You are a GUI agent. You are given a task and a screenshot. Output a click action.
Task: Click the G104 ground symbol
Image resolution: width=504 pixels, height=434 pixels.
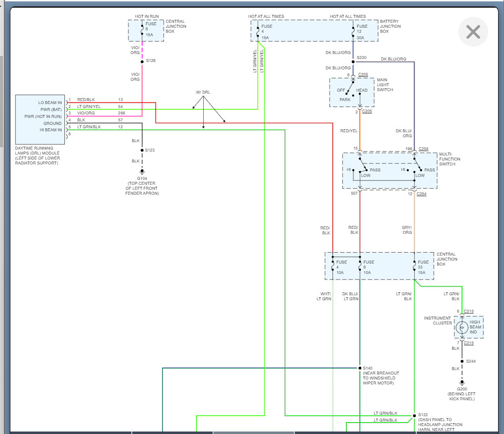pyautogui.click(x=142, y=172)
